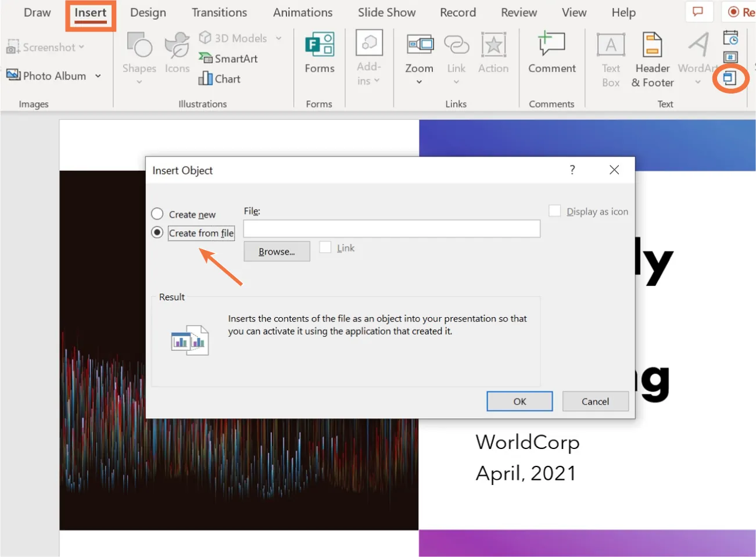Insert the Slide Number

[x=730, y=58]
